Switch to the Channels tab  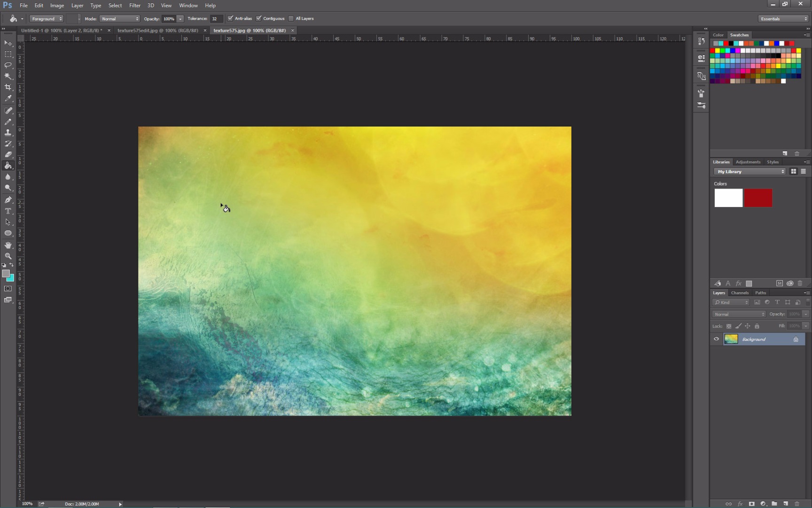point(740,293)
